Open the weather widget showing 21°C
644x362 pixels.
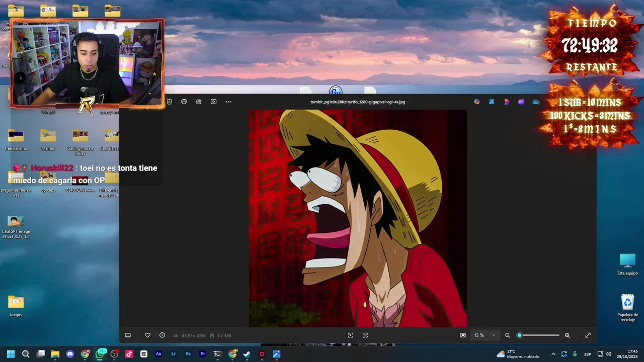tap(518, 354)
